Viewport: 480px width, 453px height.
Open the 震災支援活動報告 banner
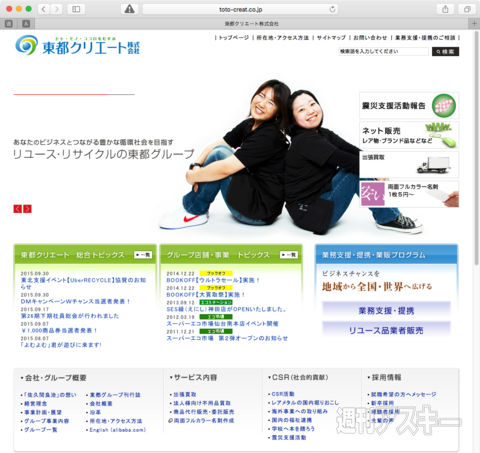pyautogui.click(x=409, y=106)
